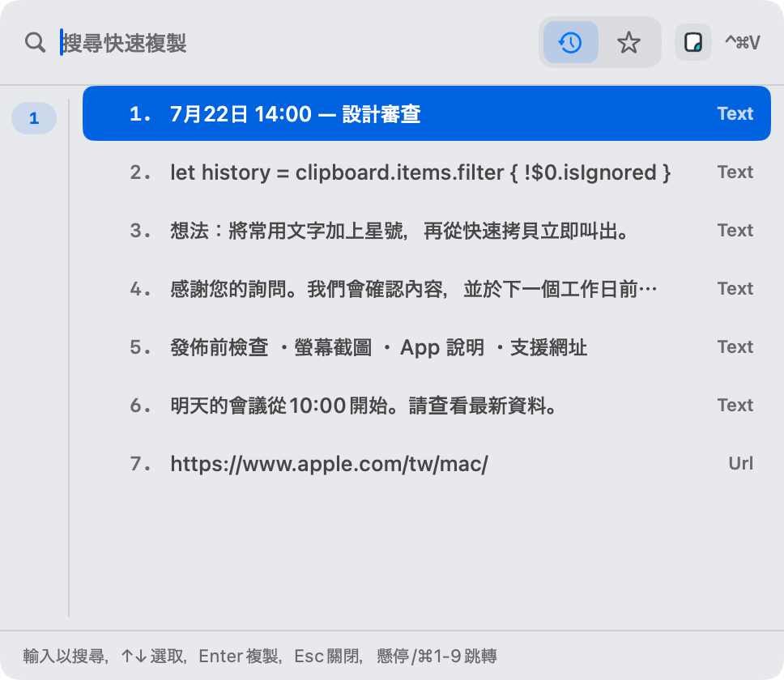The width and height of the screenshot is (784, 680).
Task: Click the ↑↓ 選取 hint in footer
Action: pyautogui.click(x=152, y=656)
